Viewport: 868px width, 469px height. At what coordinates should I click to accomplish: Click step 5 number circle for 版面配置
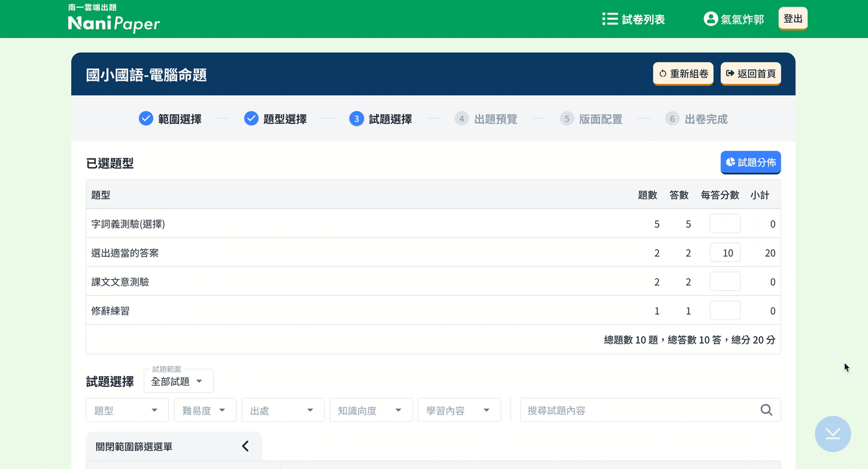pyautogui.click(x=567, y=119)
